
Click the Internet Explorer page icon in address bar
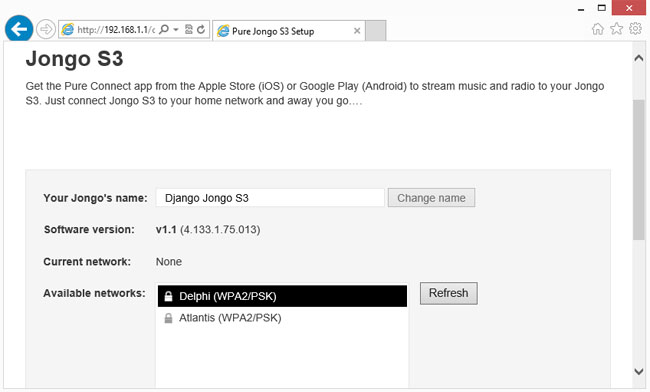tap(68, 29)
